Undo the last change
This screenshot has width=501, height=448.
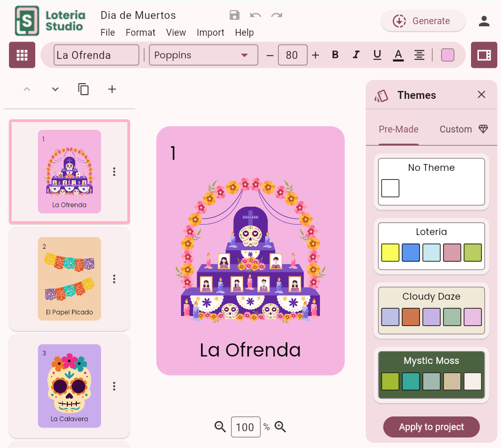256,15
